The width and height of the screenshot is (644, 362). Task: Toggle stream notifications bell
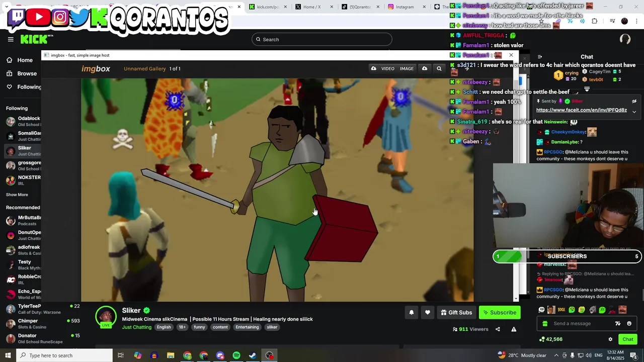pyautogui.click(x=412, y=313)
